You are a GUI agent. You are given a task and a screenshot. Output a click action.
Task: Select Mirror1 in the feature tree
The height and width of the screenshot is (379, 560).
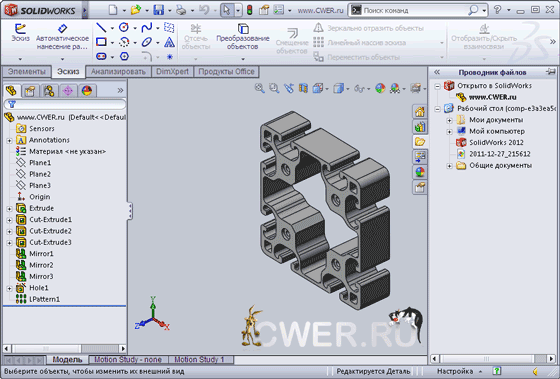41,254
